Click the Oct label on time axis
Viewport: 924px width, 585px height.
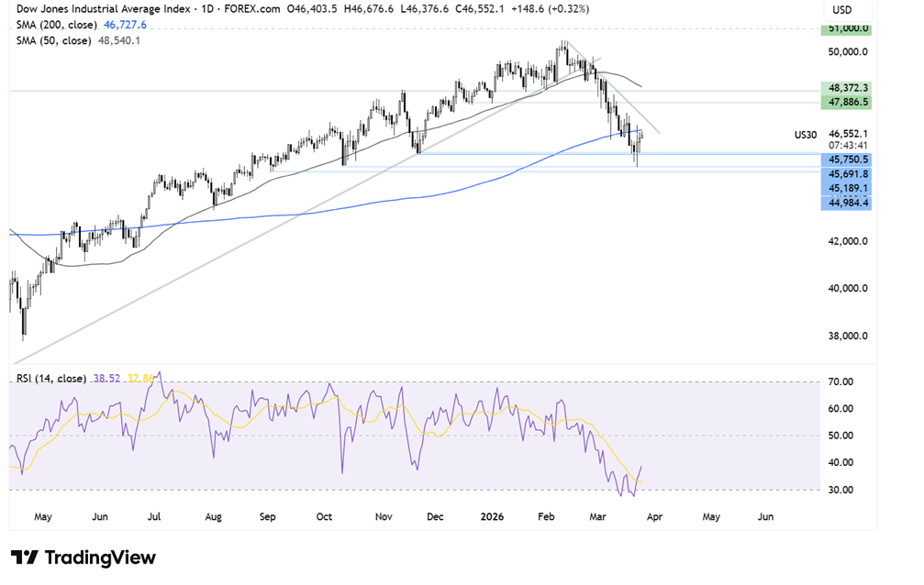[x=325, y=517]
